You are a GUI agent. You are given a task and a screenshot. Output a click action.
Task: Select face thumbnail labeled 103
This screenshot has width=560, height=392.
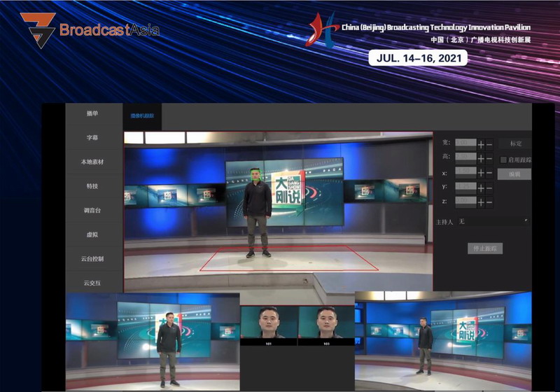325,325
